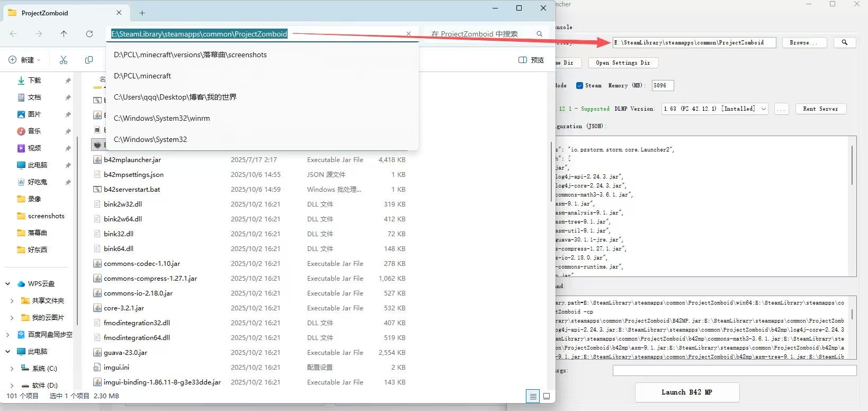Viewport: 868px width, 411px height.
Task: Choose C:\Windows\System32\winrm suggestion
Action: (x=162, y=118)
